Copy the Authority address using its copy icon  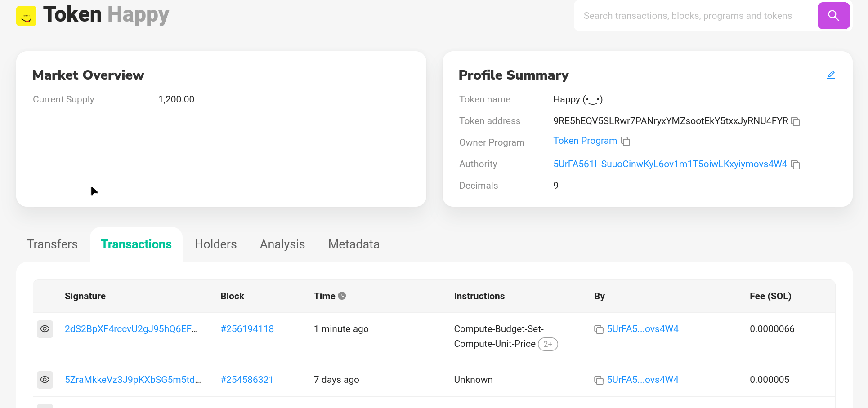click(x=795, y=165)
